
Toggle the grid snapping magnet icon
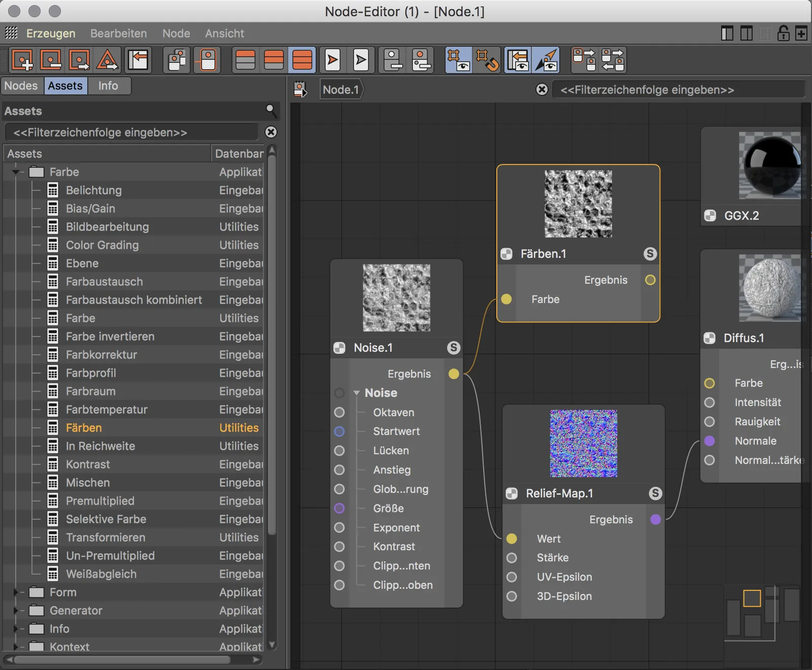pyautogui.click(x=487, y=60)
